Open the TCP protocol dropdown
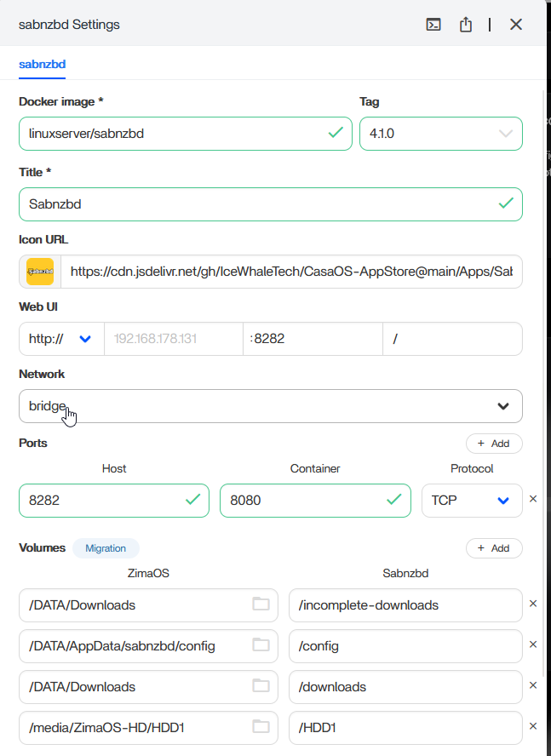This screenshot has height=756, width=551. [x=502, y=501]
